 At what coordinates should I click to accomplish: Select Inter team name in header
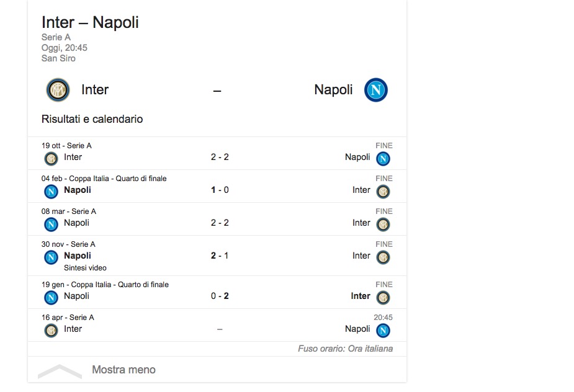coord(95,90)
